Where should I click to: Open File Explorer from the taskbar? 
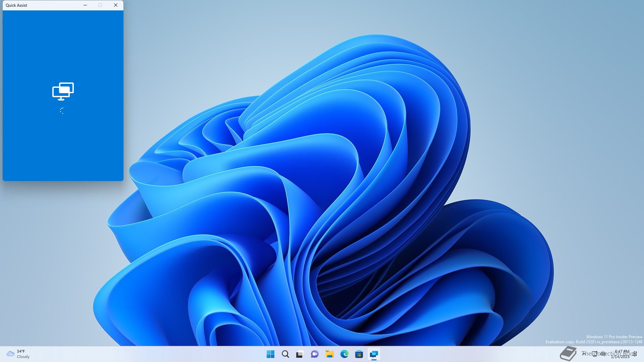click(329, 354)
